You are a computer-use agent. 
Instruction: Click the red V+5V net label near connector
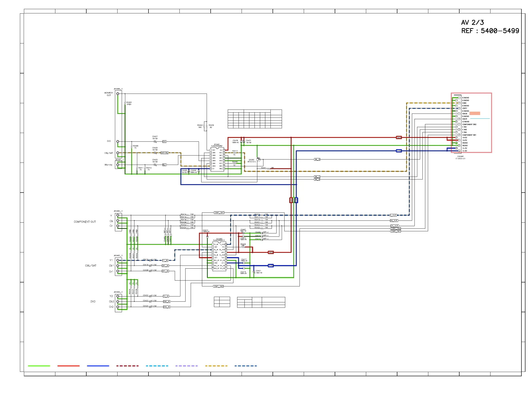[x=399, y=138]
